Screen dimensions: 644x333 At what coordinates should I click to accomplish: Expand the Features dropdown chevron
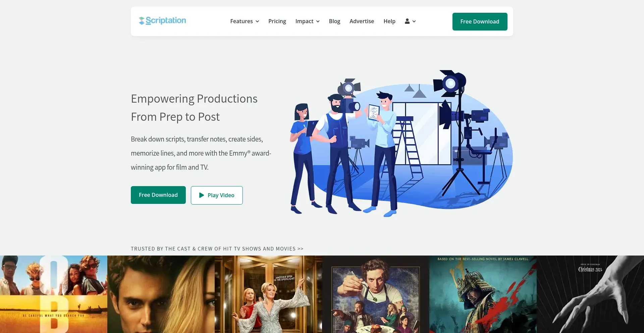click(257, 21)
